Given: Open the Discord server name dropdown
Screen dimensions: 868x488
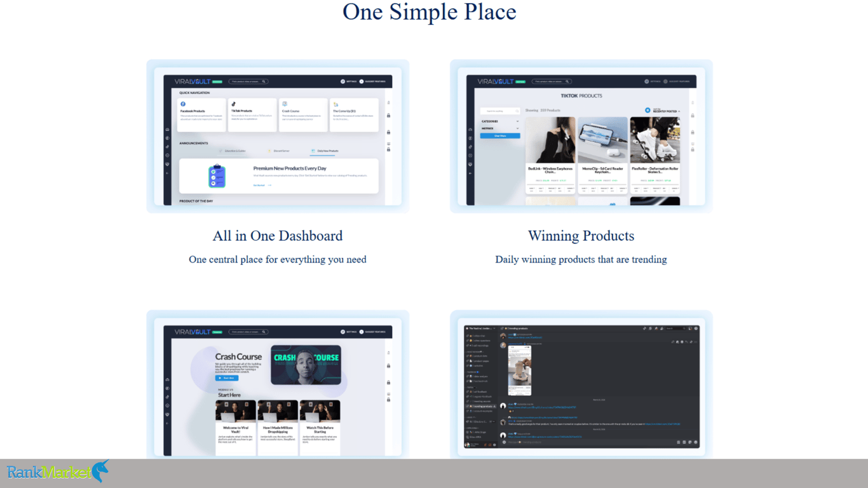Looking at the screenshot, I should pyautogui.click(x=481, y=329).
